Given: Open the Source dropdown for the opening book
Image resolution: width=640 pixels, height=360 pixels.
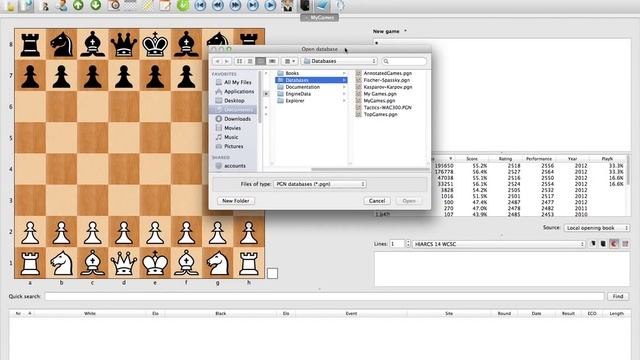Looking at the screenshot, I should tap(596, 228).
